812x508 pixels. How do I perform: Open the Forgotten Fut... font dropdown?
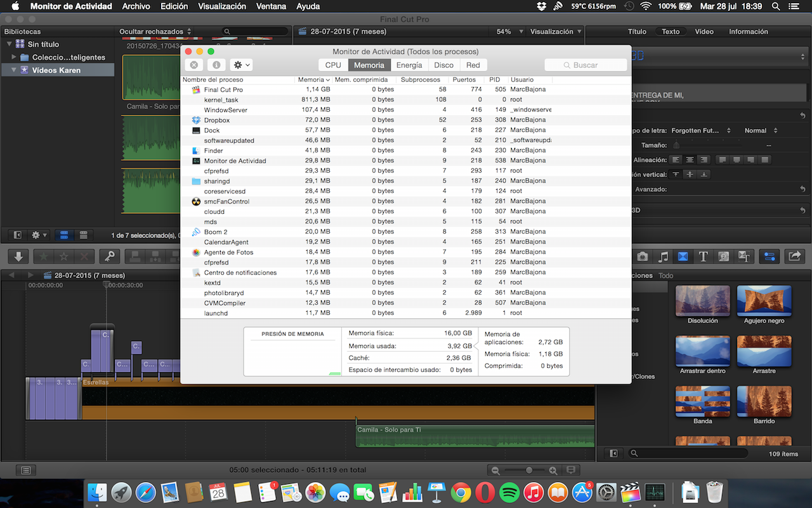click(x=701, y=131)
